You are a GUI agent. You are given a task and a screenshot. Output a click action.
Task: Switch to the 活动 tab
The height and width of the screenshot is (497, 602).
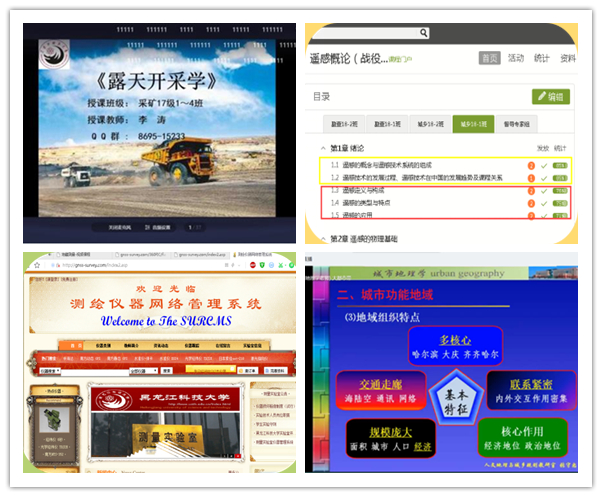coord(516,58)
